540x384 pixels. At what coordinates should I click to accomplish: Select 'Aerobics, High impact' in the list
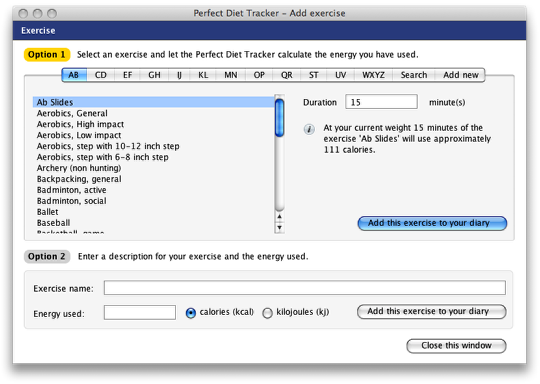[154, 124]
